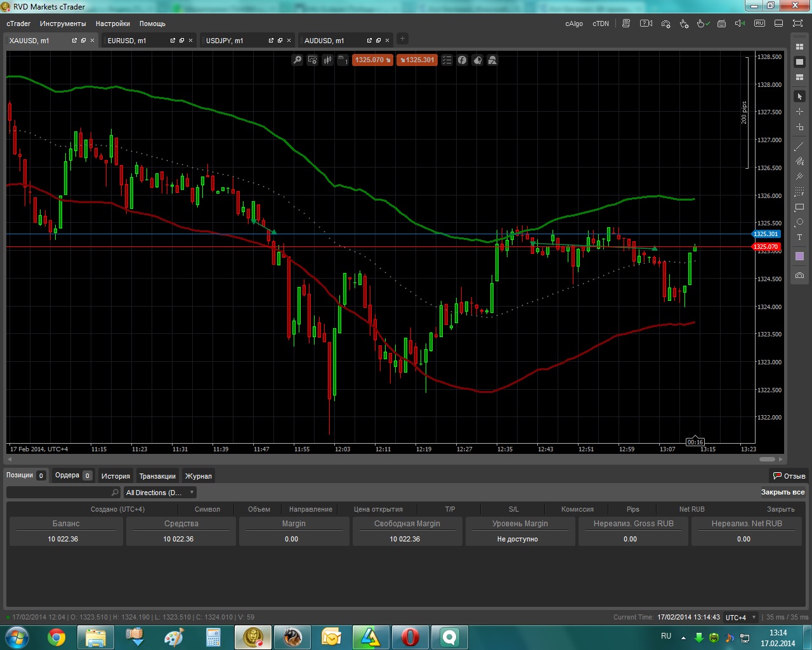Close the XAUUSD, m1 chart tab

point(92,41)
